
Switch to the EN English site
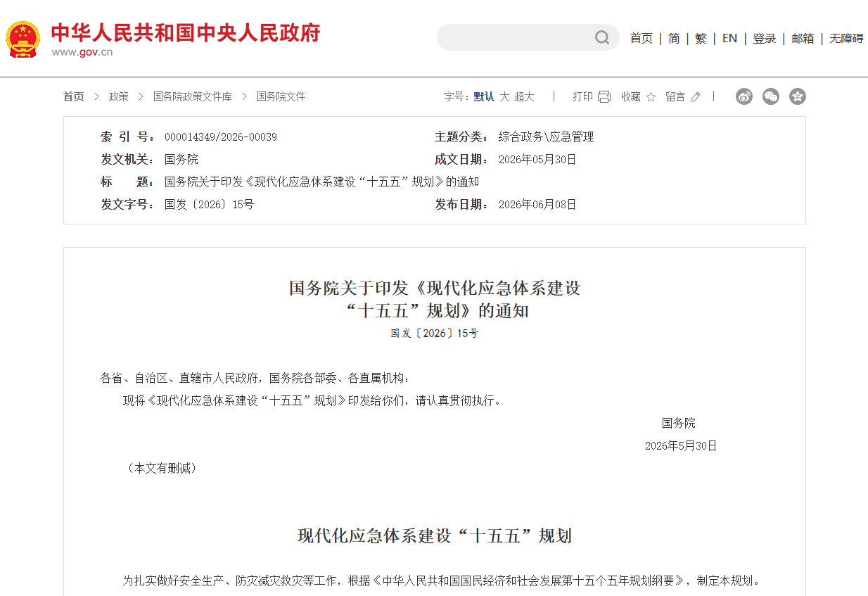[729, 38]
